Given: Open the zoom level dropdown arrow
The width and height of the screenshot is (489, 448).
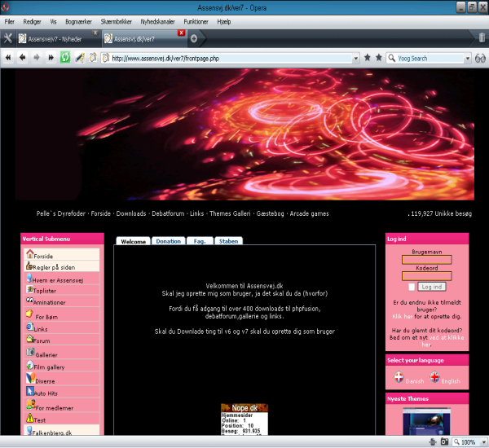Looking at the screenshot, I should click(483, 441).
